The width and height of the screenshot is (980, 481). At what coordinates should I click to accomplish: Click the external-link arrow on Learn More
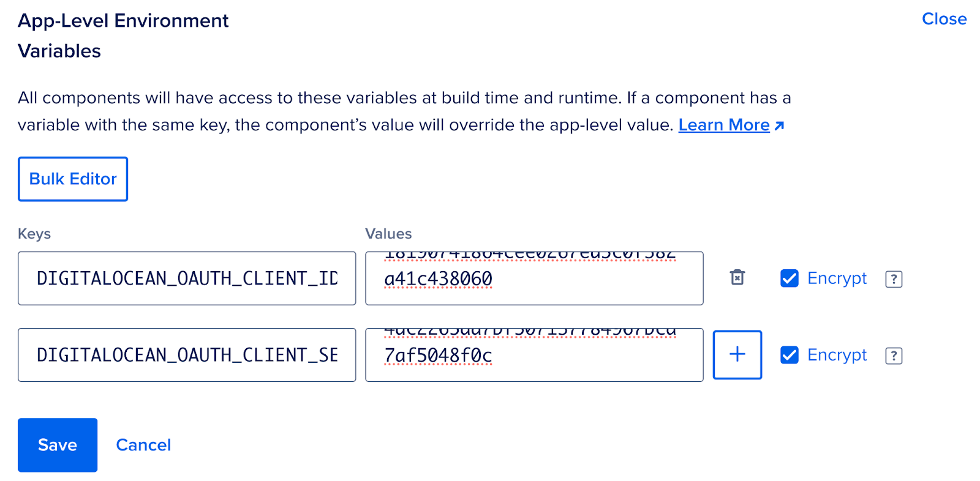[779, 125]
